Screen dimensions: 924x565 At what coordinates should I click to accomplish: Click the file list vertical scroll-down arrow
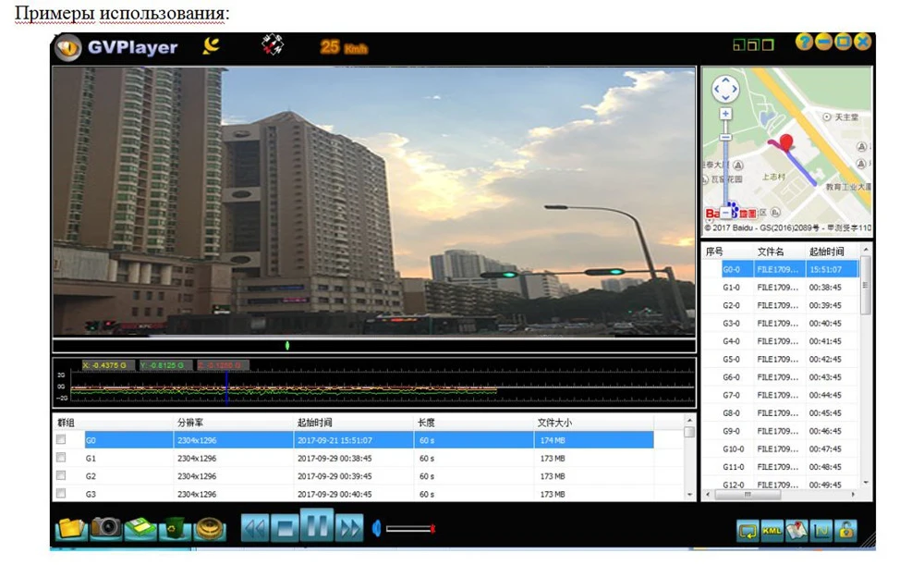tap(866, 483)
